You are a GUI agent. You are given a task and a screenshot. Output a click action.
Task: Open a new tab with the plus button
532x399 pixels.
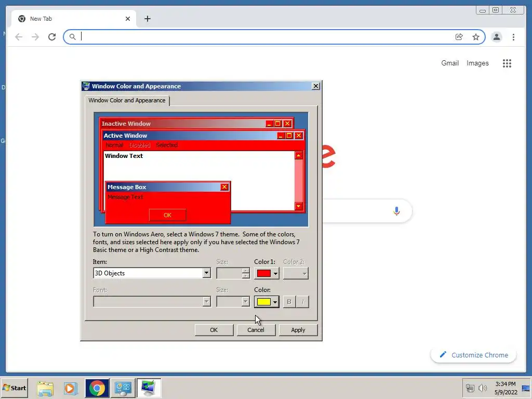click(x=147, y=19)
